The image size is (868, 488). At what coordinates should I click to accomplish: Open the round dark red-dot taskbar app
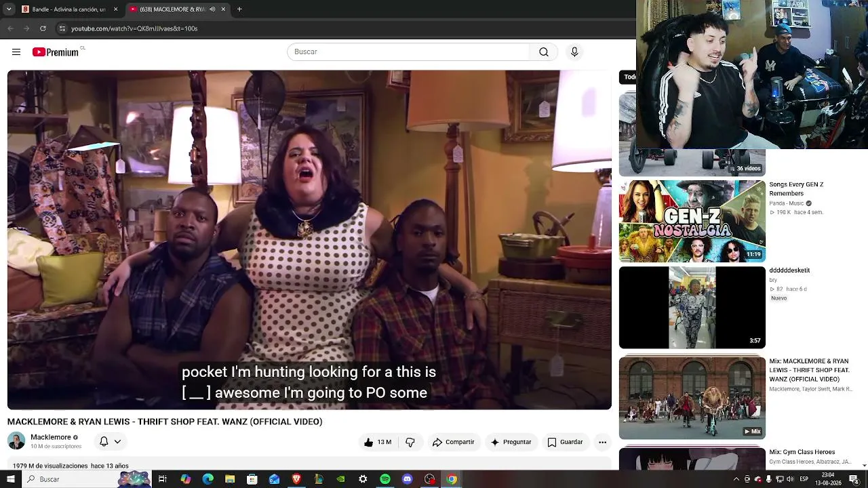tap(429, 479)
